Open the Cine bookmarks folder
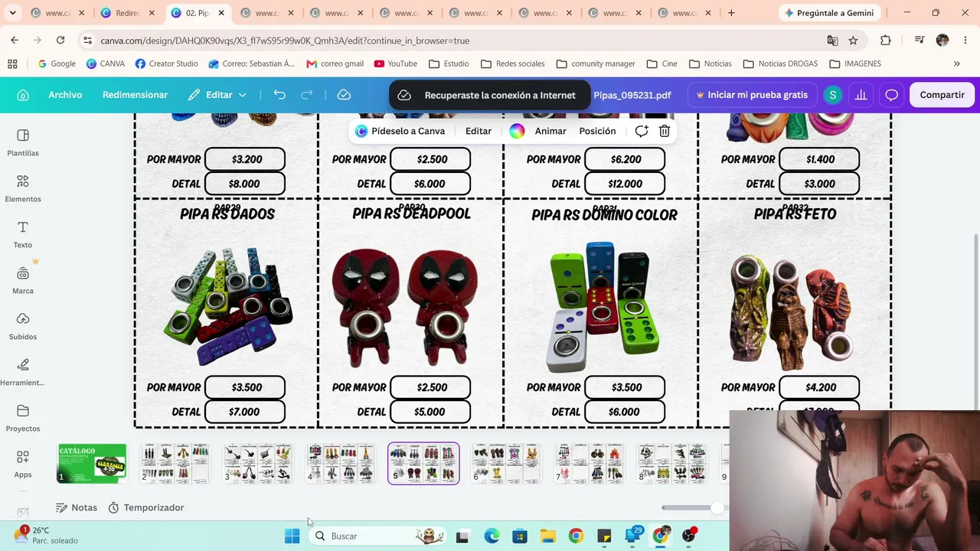Viewport: 980px width, 551px height. tap(662, 64)
